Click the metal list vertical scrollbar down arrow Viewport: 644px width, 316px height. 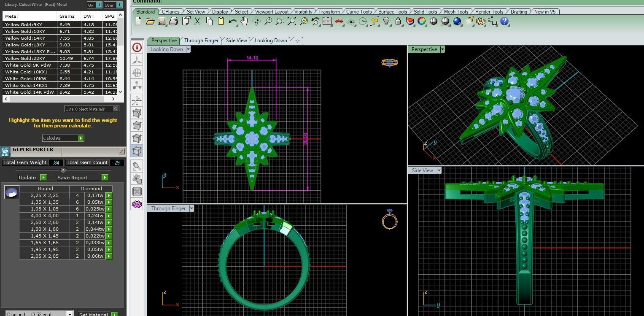(x=120, y=92)
